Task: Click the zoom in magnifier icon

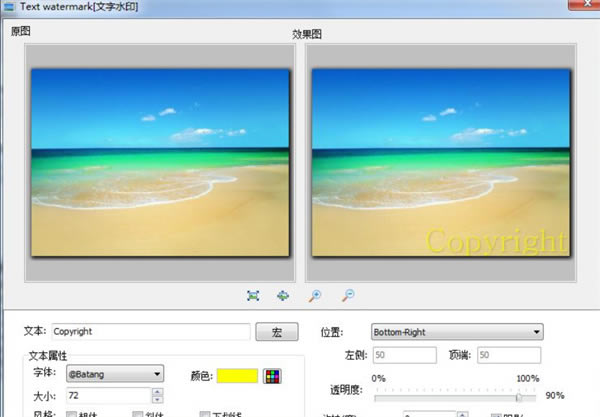Action: pyautogui.click(x=315, y=296)
